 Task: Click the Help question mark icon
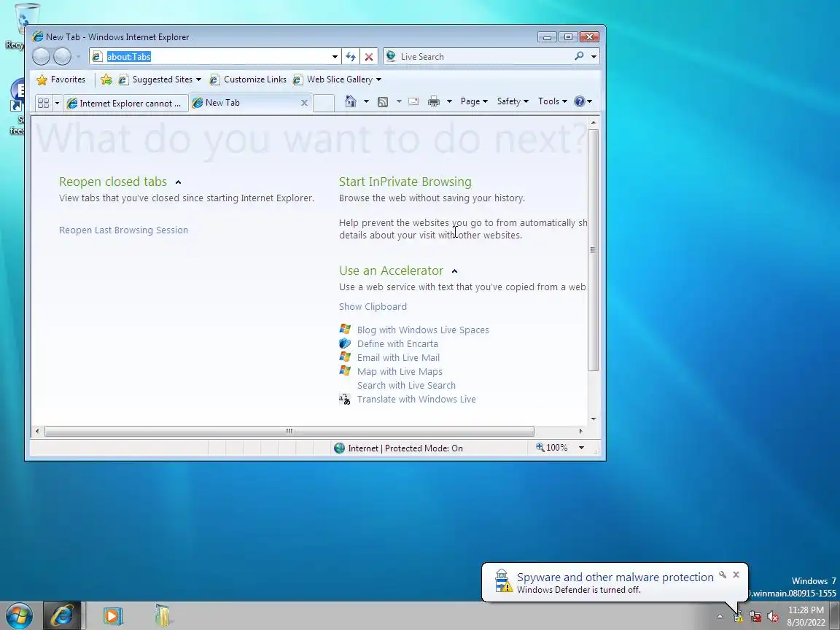click(x=579, y=101)
